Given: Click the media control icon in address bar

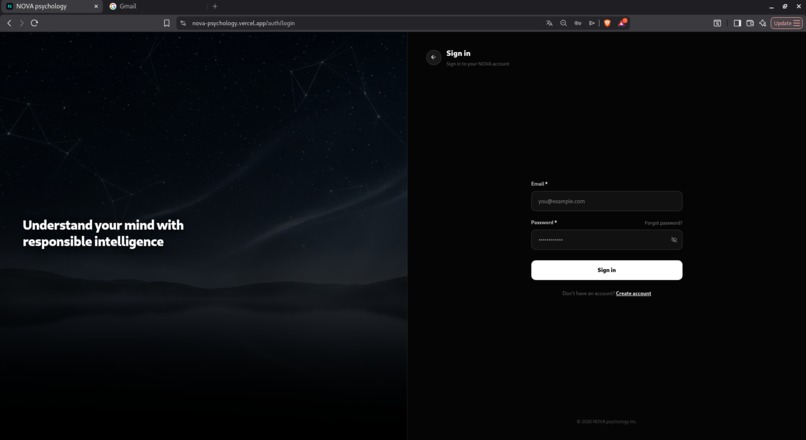Looking at the screenshot, I should coord(592,23).
